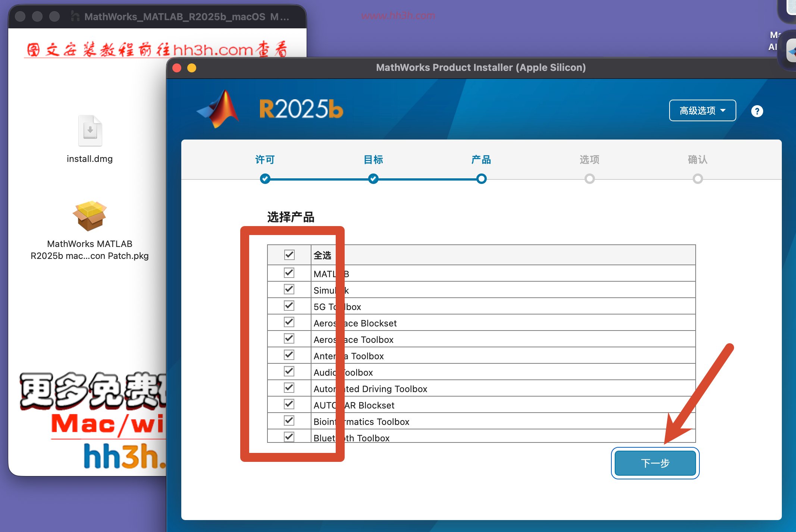796x532 pixels.
Task: Select the Automated Driving Toolbox row text
Action: pyautogui.click(x=370, y=389)
